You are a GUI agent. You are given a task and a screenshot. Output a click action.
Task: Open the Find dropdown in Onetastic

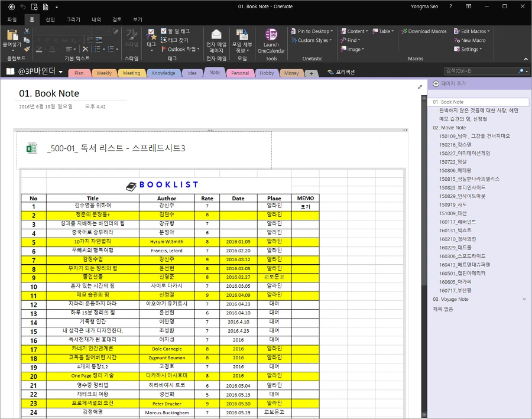pos(350,40)
